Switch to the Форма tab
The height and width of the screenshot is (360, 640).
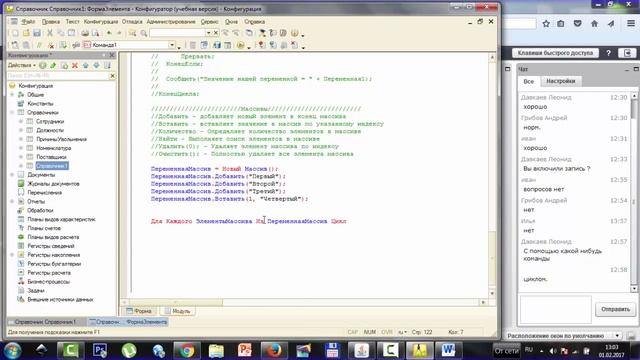click(139, 311)
